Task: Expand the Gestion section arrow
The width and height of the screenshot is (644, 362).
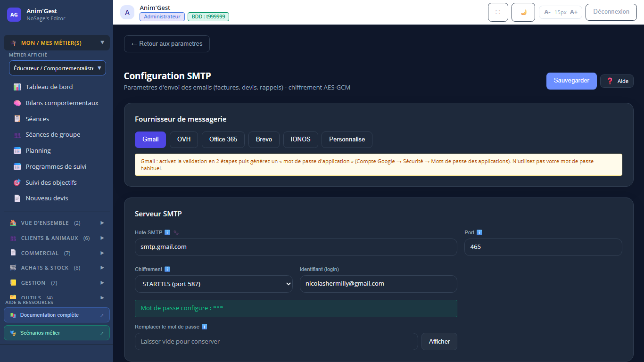Action: [x=102, y=283]
